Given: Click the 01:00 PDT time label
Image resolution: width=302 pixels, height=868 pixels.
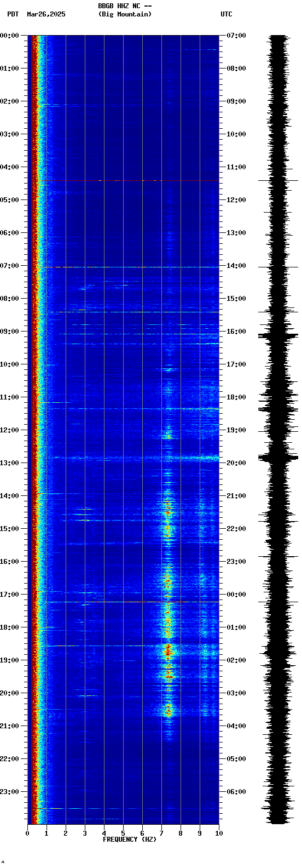Looking at the screenshot, I should [9, 68].
